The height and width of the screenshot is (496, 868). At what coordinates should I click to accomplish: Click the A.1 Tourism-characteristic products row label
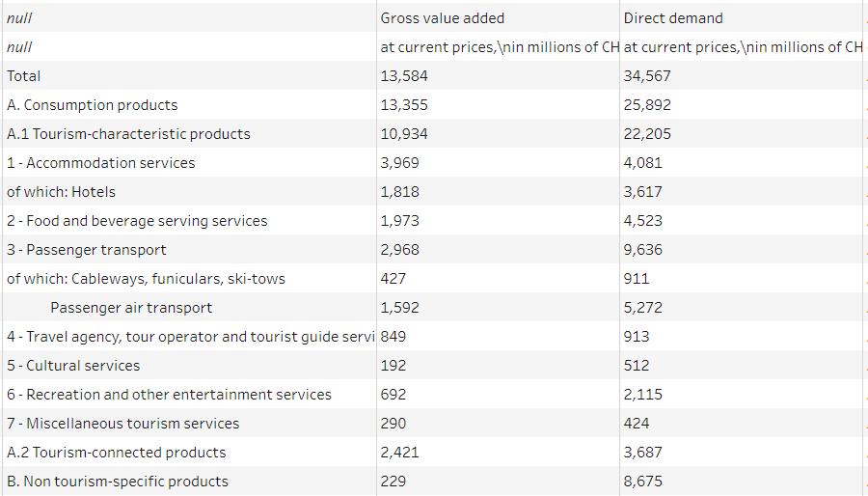pyautogui.click(x=128, y=134)
